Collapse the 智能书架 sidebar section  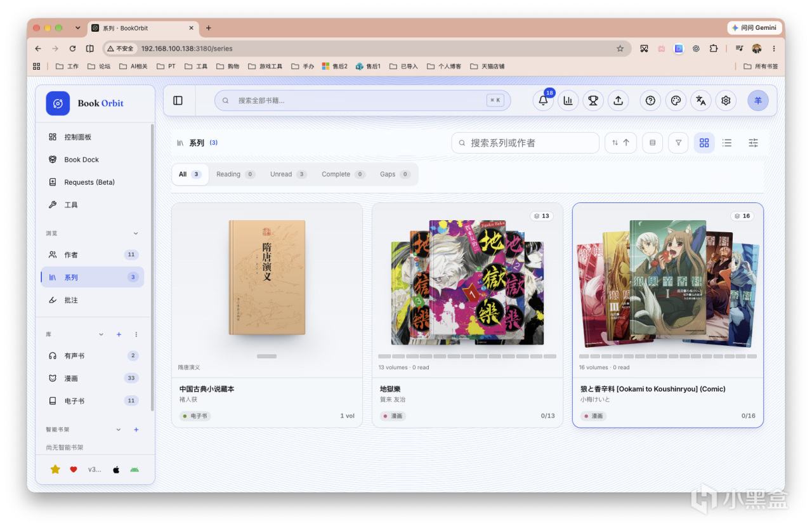(x=118, y=430)
